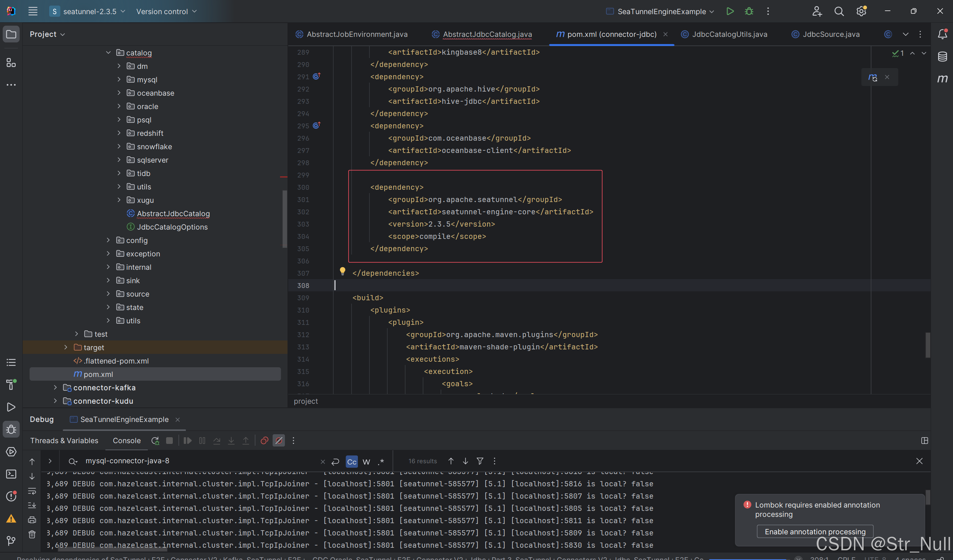This screenshot has width=953, height=560.
Task: Open the seatunnel-2.3.5 project dropdown
Action: (x=88, y=11)
